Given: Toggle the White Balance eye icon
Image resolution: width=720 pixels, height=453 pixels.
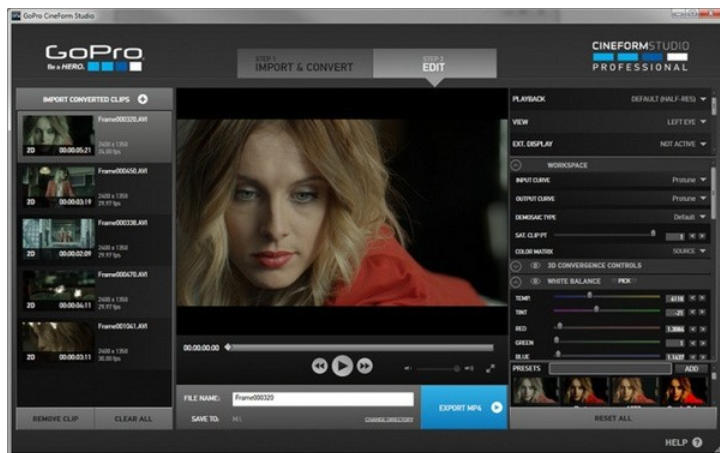Looking at the screenshot, I should pyautogui.click(x=534, y=281).
